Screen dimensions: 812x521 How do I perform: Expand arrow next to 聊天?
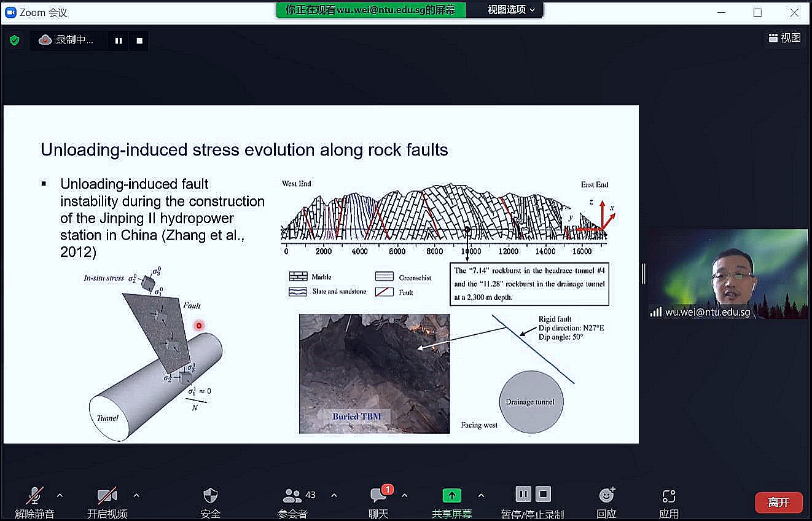[405, 495]
